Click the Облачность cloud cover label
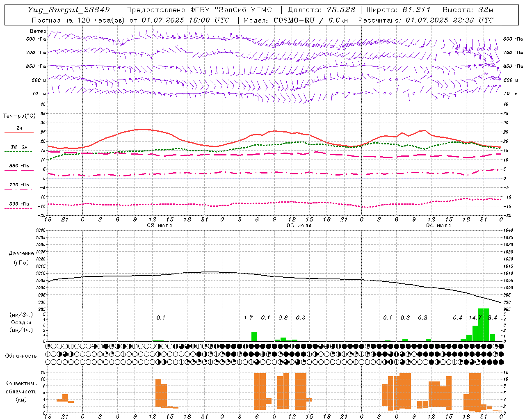This screenshot has height=420, width=525. 21,356
